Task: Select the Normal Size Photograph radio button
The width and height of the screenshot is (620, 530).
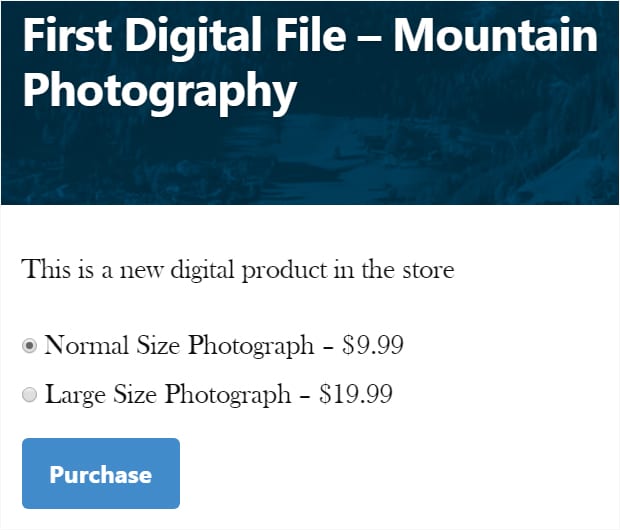Action: coord(29,346)
